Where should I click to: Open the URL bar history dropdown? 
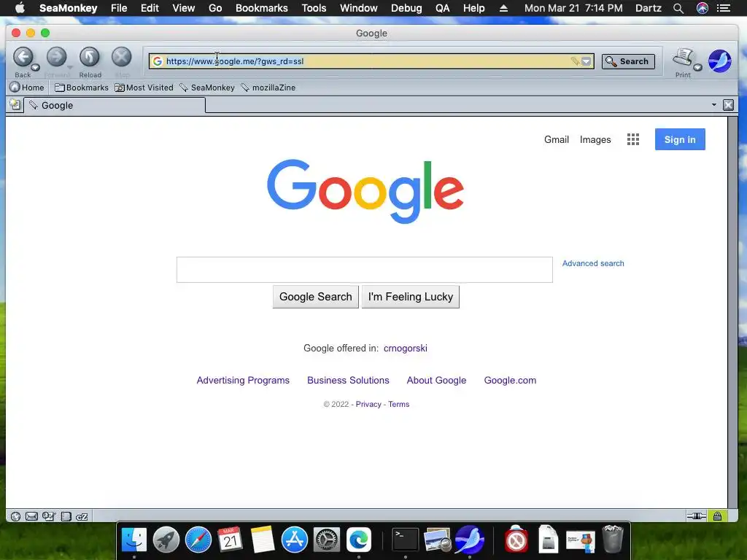tap(587, 61)
